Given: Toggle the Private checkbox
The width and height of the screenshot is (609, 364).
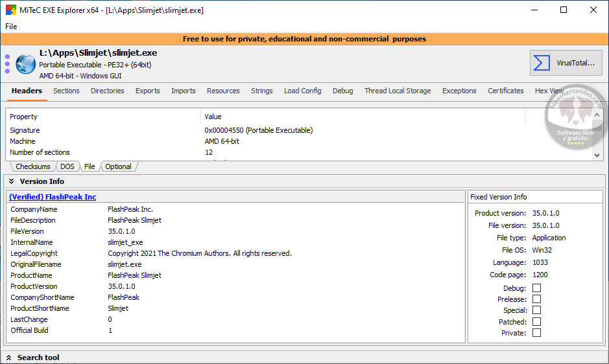Looking at the screenshot, I should click(x=536, y=332).
